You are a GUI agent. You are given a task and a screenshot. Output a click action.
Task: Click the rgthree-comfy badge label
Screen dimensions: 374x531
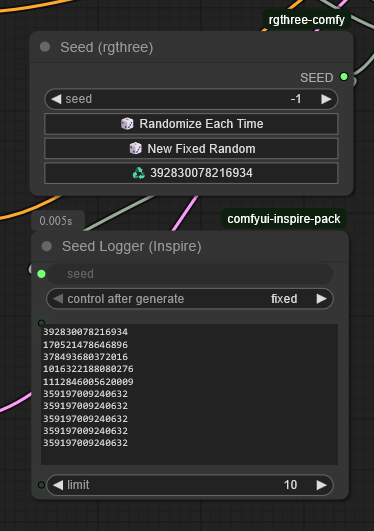[x=307, y=20]
